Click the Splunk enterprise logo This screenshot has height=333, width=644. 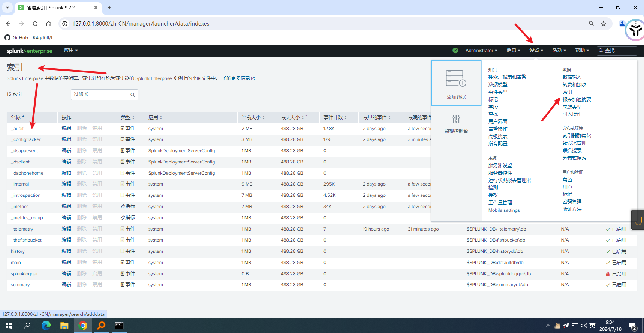tap(30, 51)
